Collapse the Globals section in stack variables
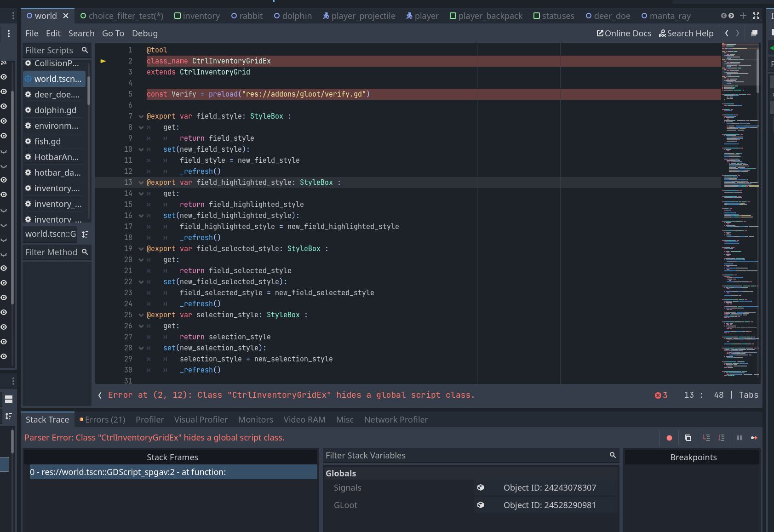This screenshot has width=774, height=532. (x=340, y=473)
